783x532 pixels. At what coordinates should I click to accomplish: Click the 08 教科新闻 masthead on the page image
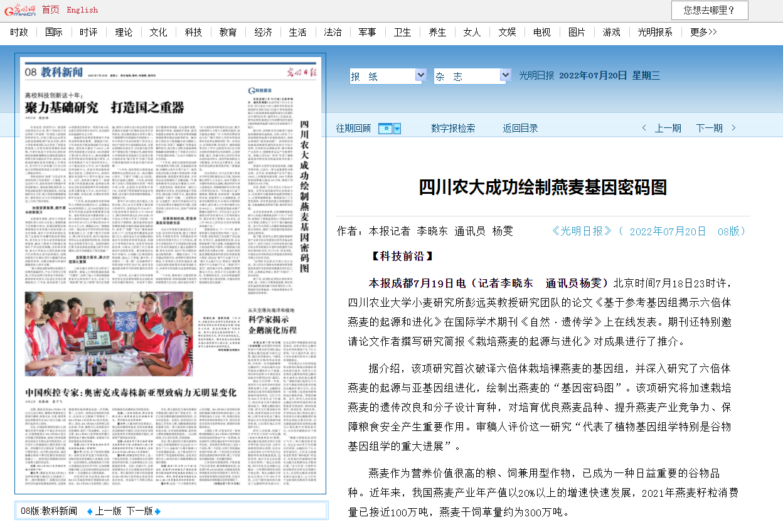pos(54,72)
